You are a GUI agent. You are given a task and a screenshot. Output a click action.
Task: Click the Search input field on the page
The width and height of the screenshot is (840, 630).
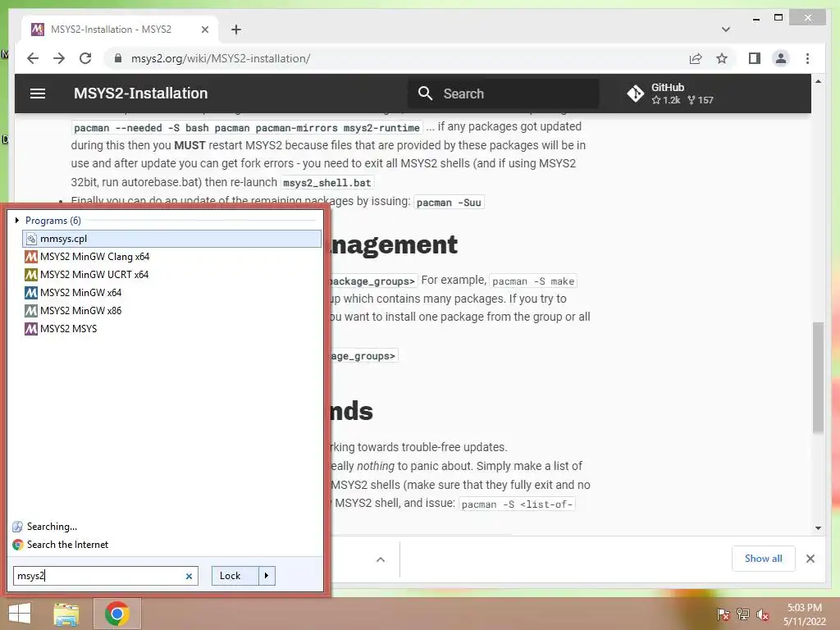[x=504, y=94]
